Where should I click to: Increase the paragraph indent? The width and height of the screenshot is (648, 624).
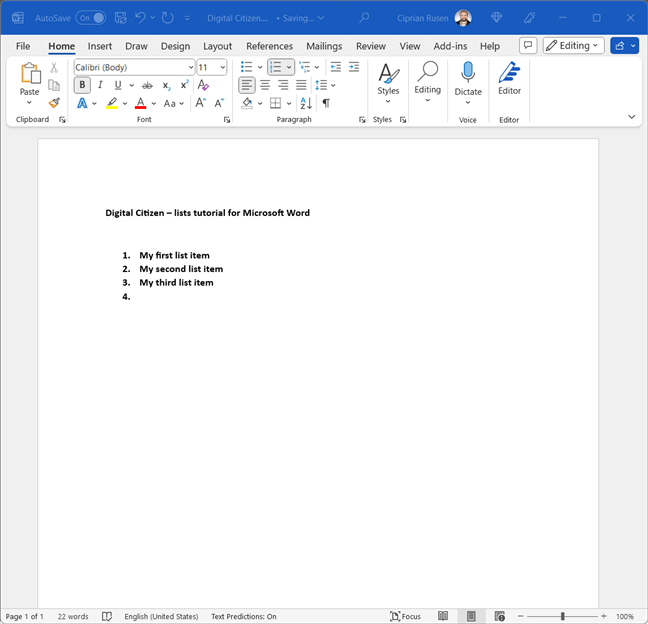point(354,67)
